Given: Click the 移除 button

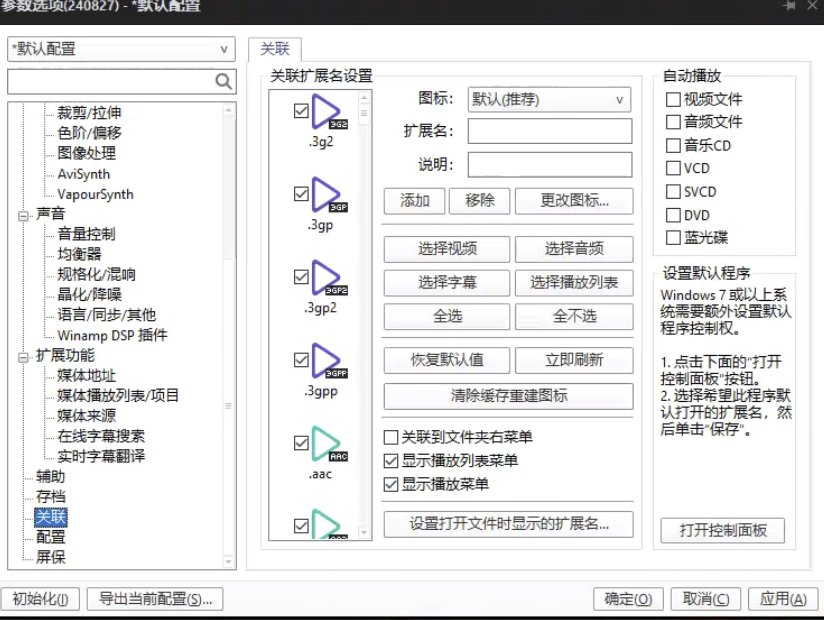Looking at the screenshot, I should (479, 201).
